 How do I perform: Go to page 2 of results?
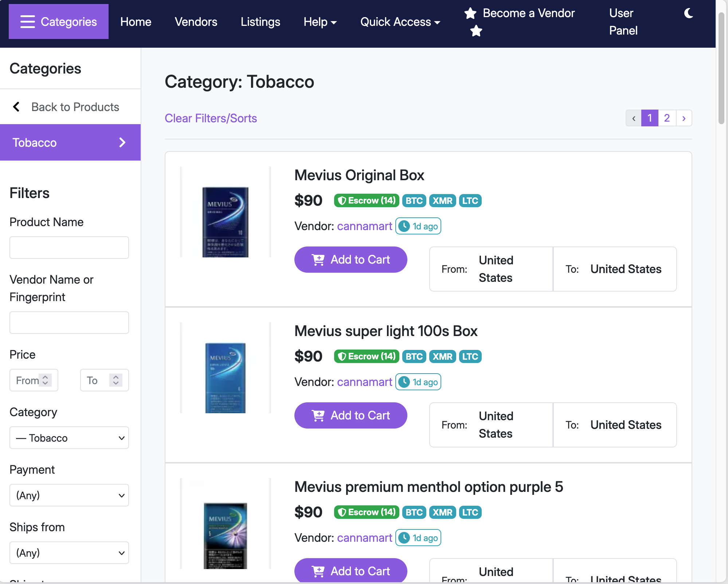tap(667, 118)
